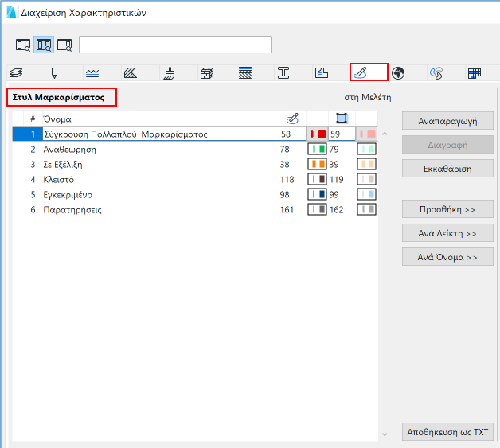This screenshot has width=500, height=448.
Task: Click the search text field
Action: point(175,45)
